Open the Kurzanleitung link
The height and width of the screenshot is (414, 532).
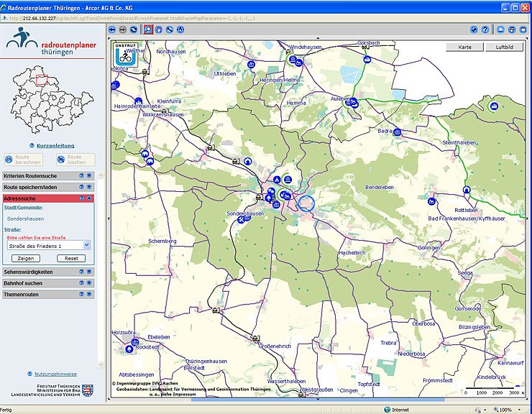point(55,146)
